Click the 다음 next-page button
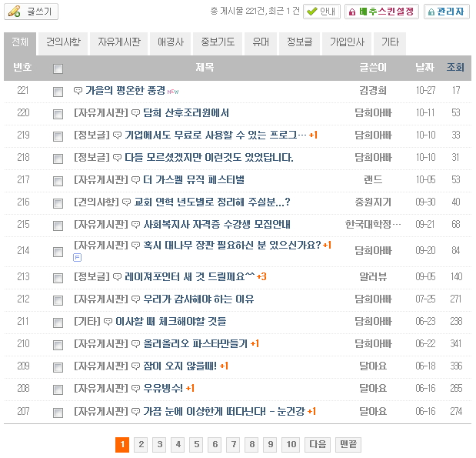This screenshot has width=476, height=458. pyautogui.click(x=318, y=444)
